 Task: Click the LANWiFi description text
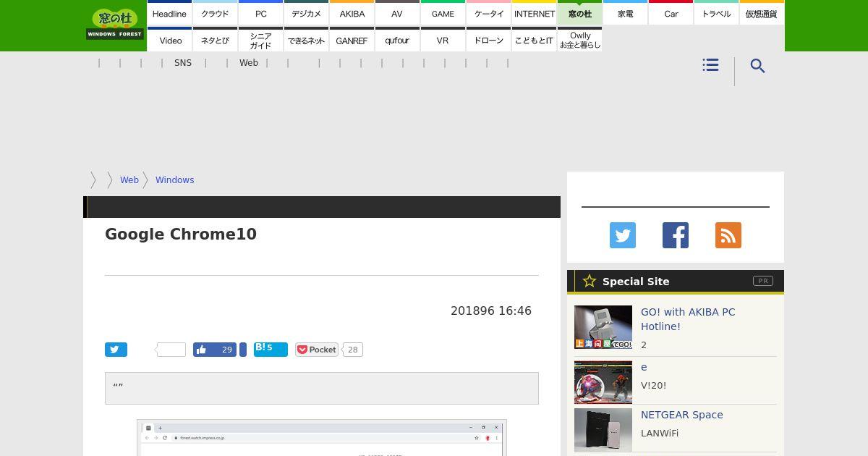point(660,434)
